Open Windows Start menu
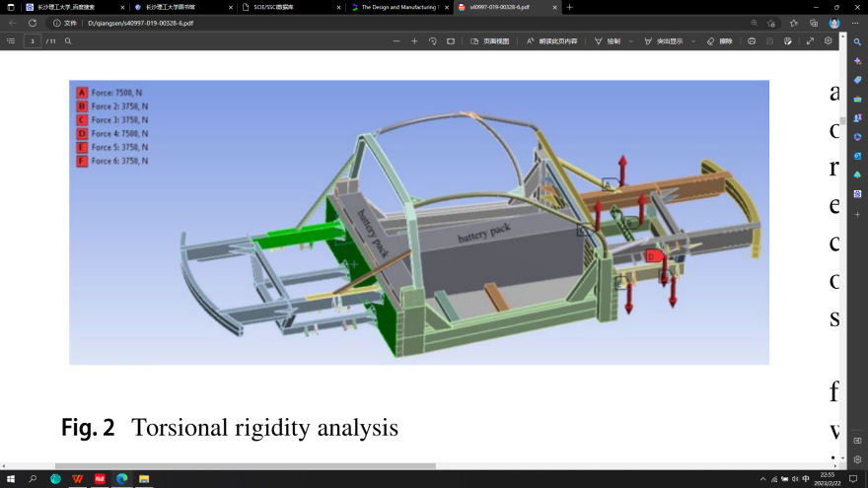Image resolution: width=868 pixels, height=488 pixels. pyautogui.click(x=11, y=478)
